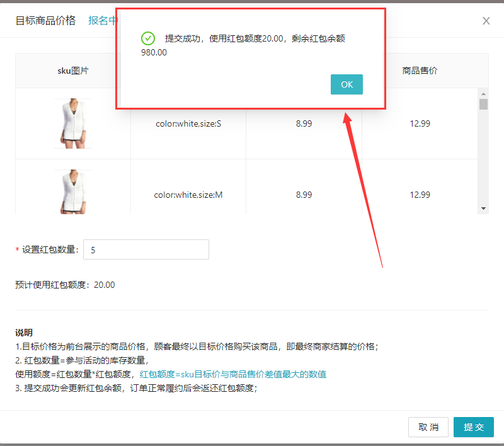This screenshot has width=504, height=446.
Task: Select the color:white,size:S row
Action: pyautogui.click(x=190, y=123)
